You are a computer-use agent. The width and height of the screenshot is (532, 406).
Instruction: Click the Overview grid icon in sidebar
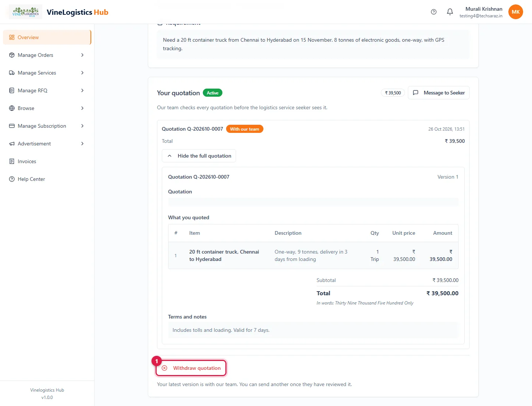tap(12, 37)
